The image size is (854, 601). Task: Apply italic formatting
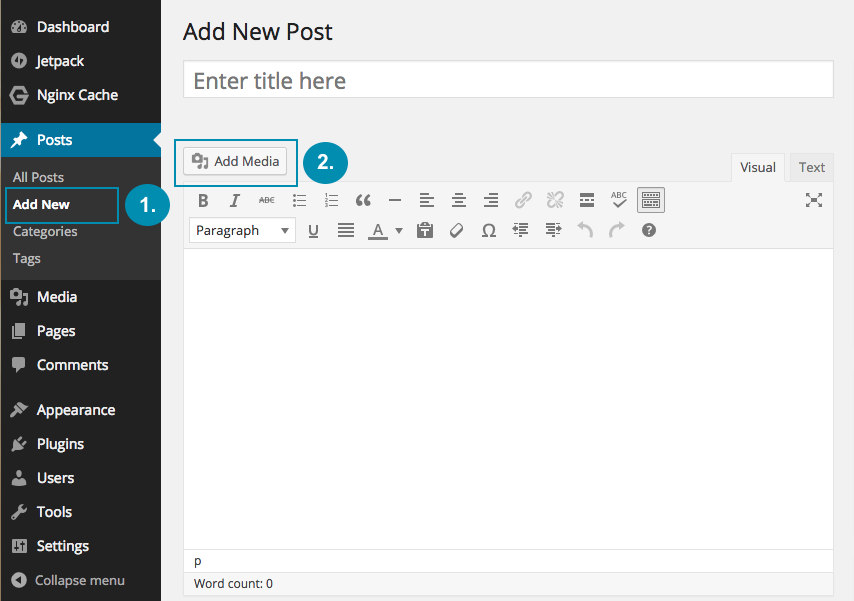[x=235, y=200]
